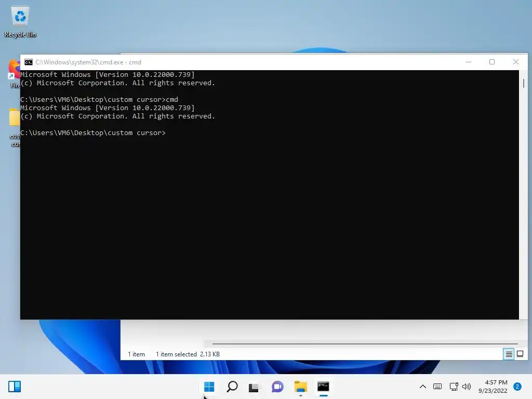Open the Chat app on the taskbar
The image size is (532, 399).
coord(277,387)
